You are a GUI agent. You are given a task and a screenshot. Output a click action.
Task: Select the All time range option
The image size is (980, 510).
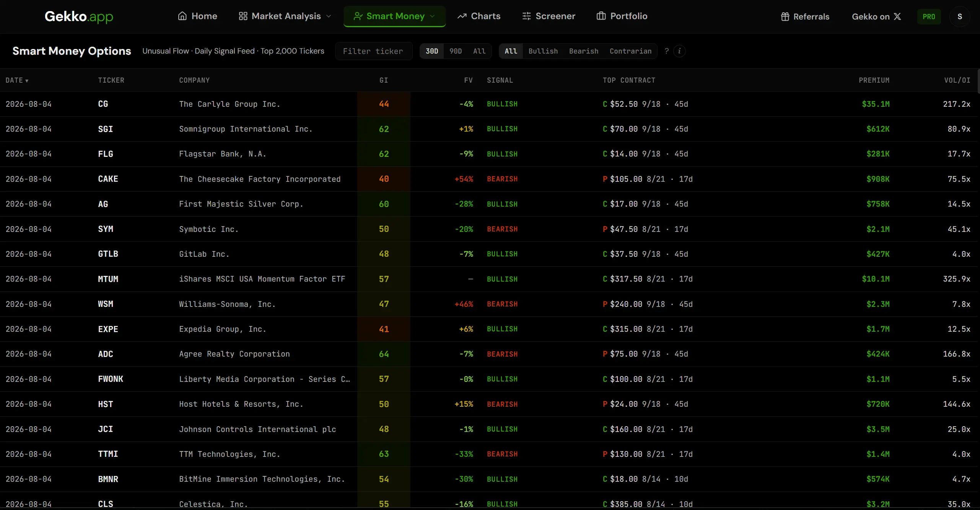479,51
